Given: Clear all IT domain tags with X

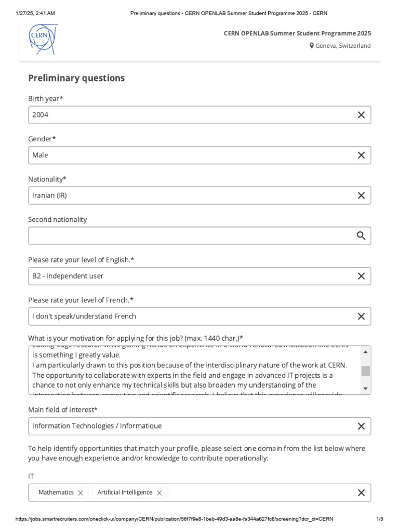Looking at the screenshot, I should [x=361, y=493].
